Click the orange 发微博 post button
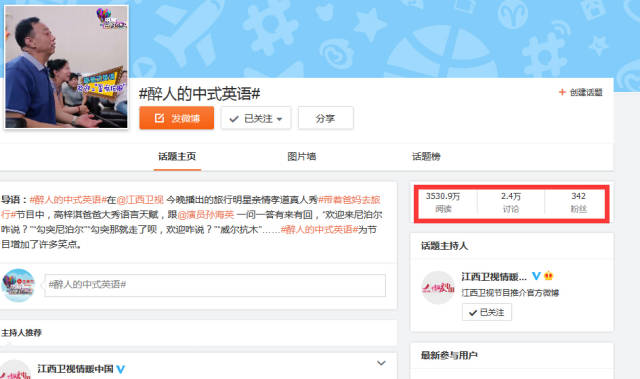 tap(176, 118)
